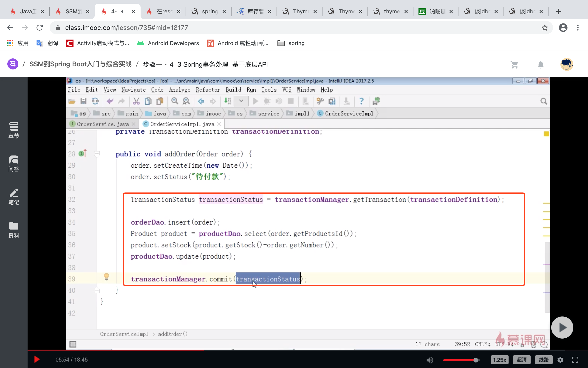Click the impl1 breadcrumb folder
The image size is (588, 368).
pyautogui.click(x=299, y=114)
